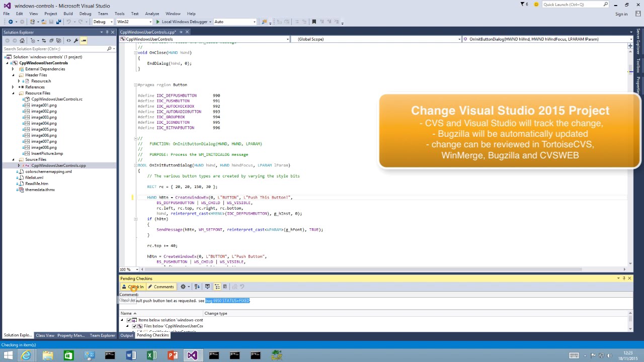Open the Analyze menu

152,14
